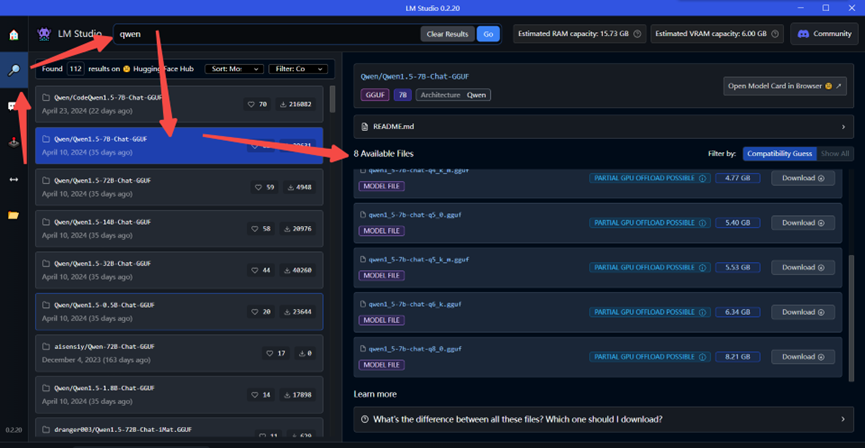Image resolution: width=865 pixels, height=448 pixels.
Task: Enable the Compatibility Guess filter
Action: [x=779, y=153]
